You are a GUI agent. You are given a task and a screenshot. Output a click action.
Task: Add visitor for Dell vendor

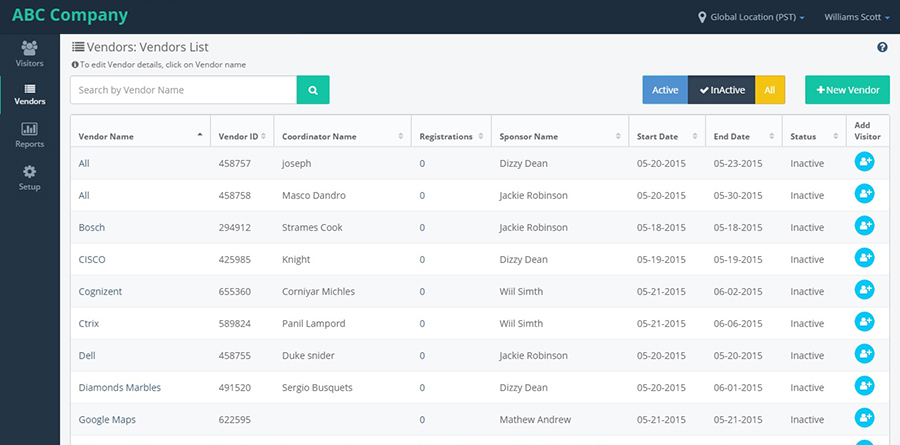pos(864,354)
